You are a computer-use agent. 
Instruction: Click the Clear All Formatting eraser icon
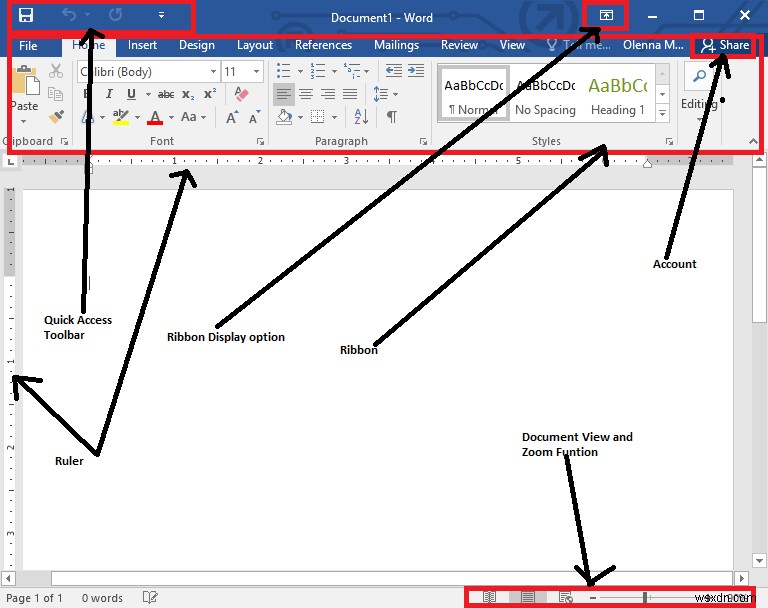(x=241, y=94)
